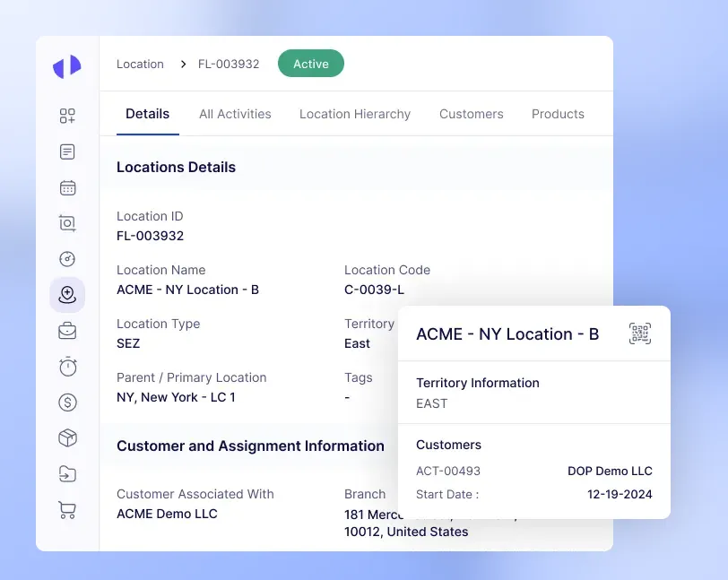
Task: Click the FL-003932 breadcrumb item
Action: point(229,64)
